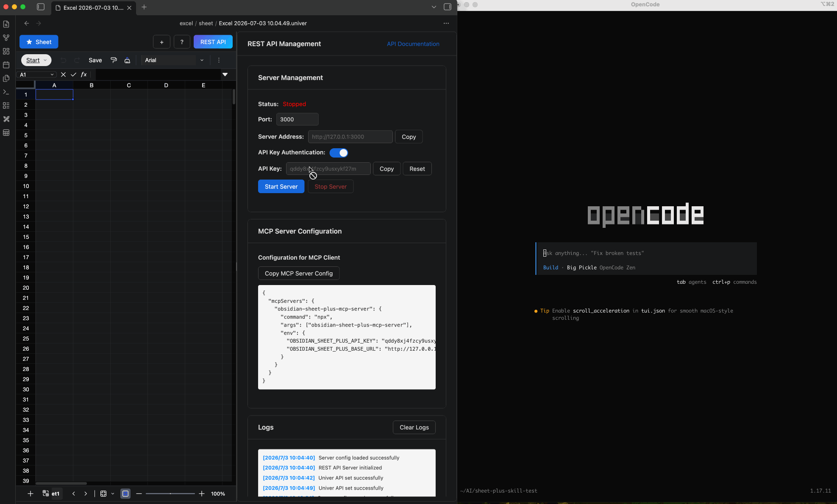
Task: Click Clear Logs button
Action: point(414,427)
